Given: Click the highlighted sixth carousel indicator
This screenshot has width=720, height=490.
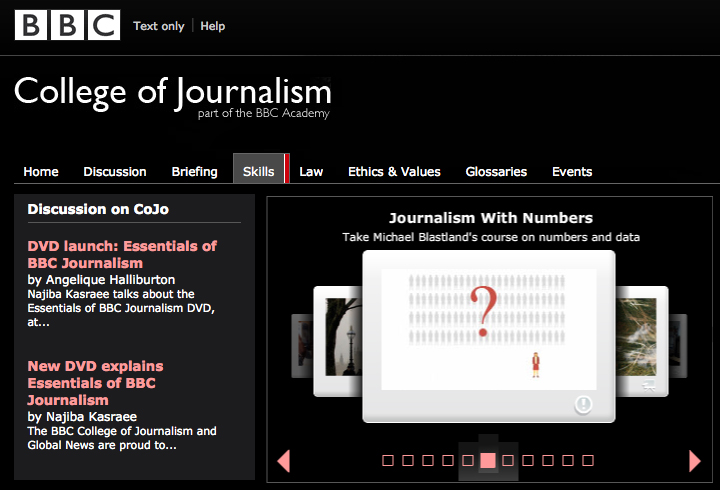Looking at the screenshot, I should tap(488, 460).
